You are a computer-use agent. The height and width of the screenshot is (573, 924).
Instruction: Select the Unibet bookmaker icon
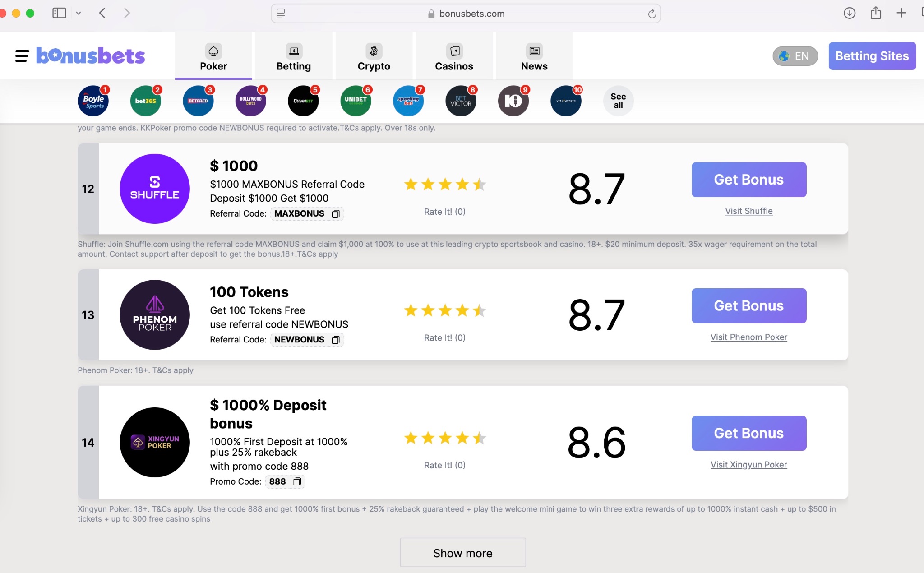[356, 101]
